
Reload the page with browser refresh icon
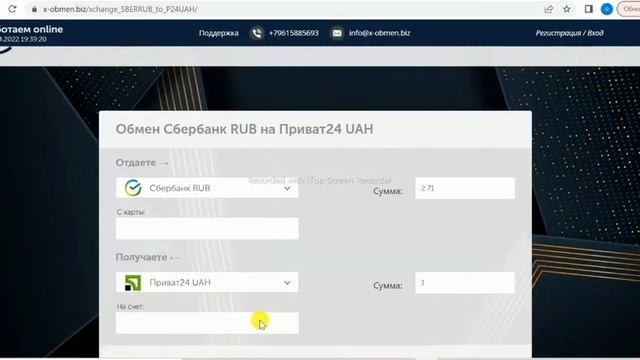(x=12, y=9)
